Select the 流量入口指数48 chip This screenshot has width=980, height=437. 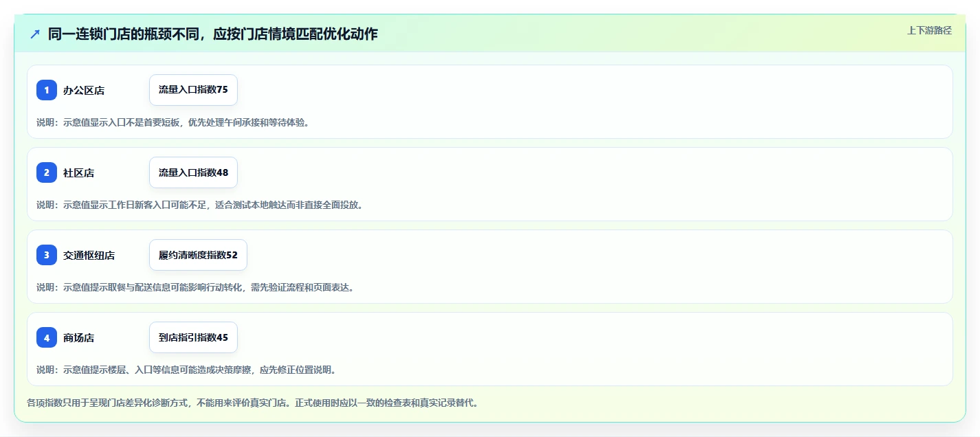[x=193, y=172]
